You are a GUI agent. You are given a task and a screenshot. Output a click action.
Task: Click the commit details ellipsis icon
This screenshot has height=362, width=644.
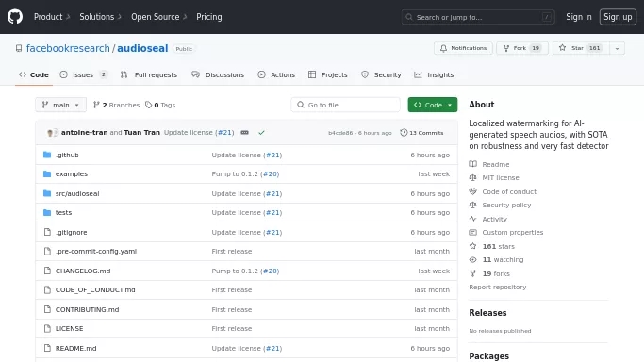245,133
